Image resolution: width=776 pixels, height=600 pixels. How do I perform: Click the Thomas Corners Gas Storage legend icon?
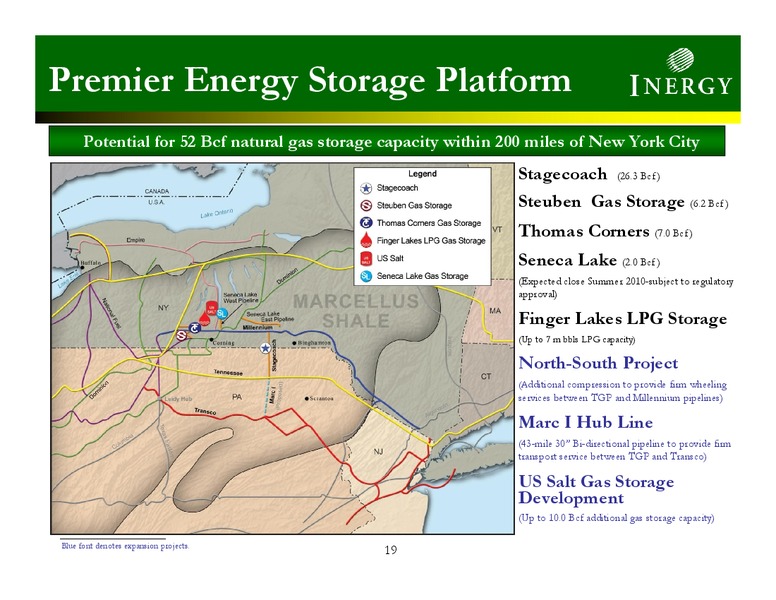(366, 223)
